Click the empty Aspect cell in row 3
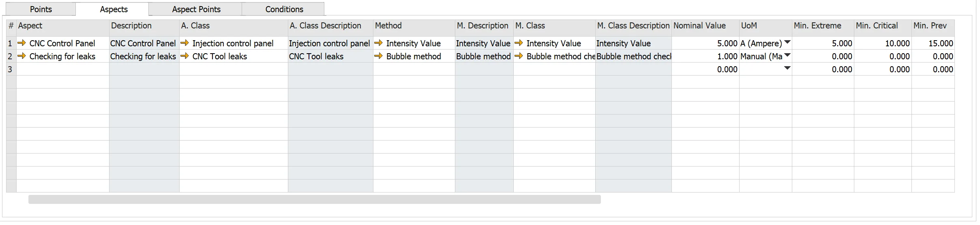 pyautogui.click(x=63, y=69)
